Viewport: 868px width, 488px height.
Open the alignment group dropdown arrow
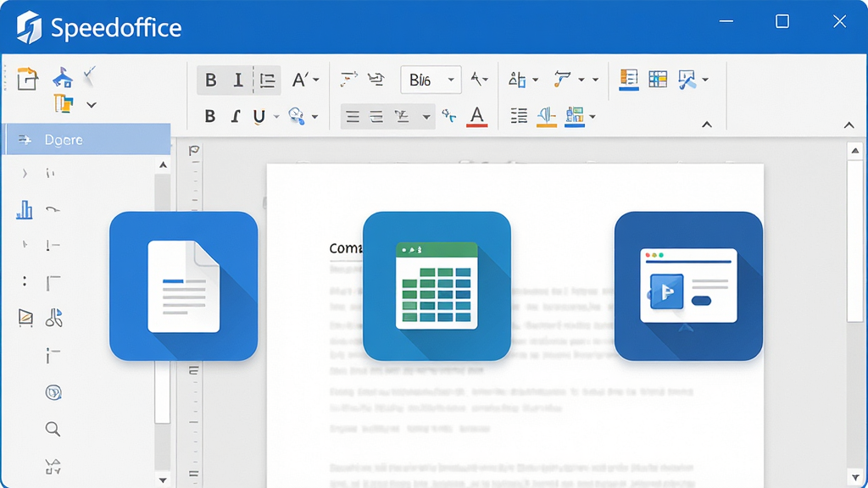[x=426, y=117]
